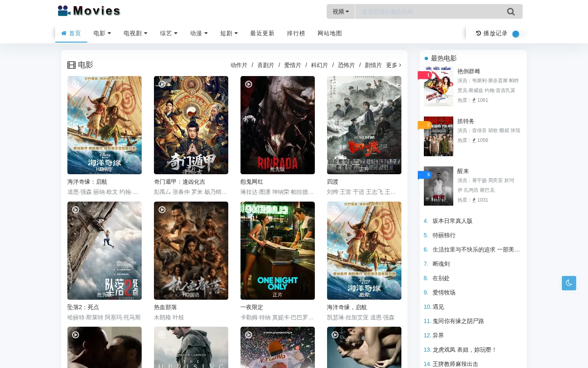Open The Uprising poster thumbnail
Image resolution: width=588 pixels, height=368 pixels.
pyautogui.click(x=191, y=347)
